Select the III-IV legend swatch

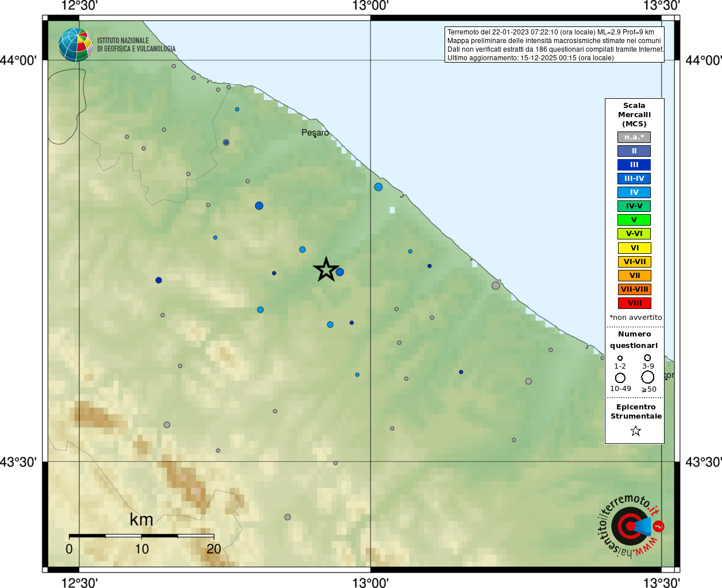(x=634, y=179)
